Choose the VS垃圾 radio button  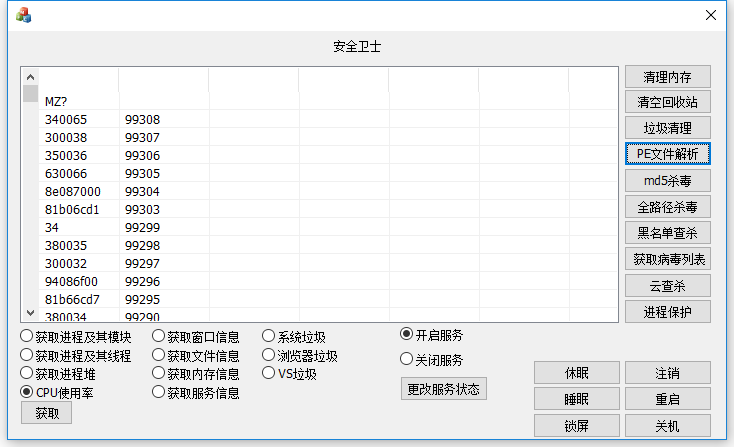269,374
